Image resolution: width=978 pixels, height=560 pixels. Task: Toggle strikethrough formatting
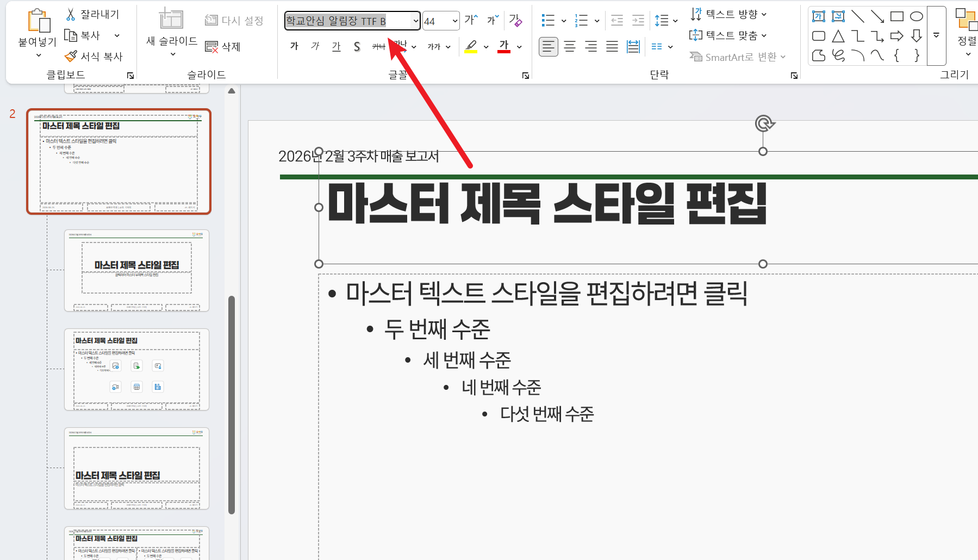378,46
